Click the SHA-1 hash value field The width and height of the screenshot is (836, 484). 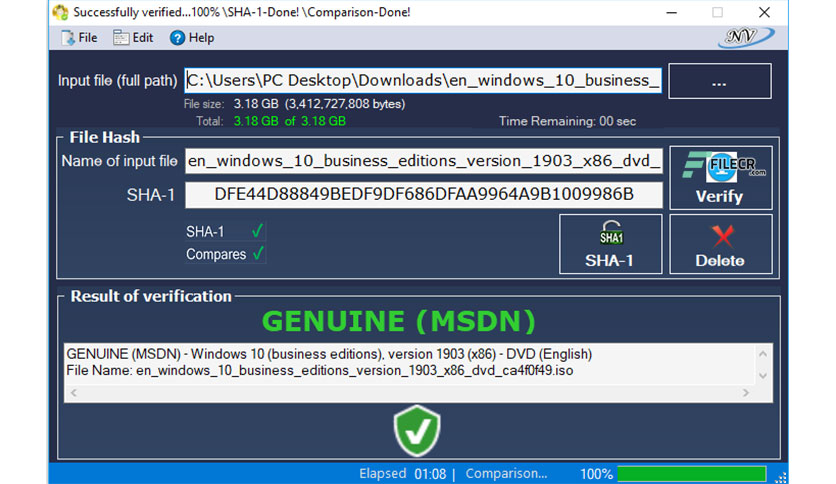[x=424, y=195]
